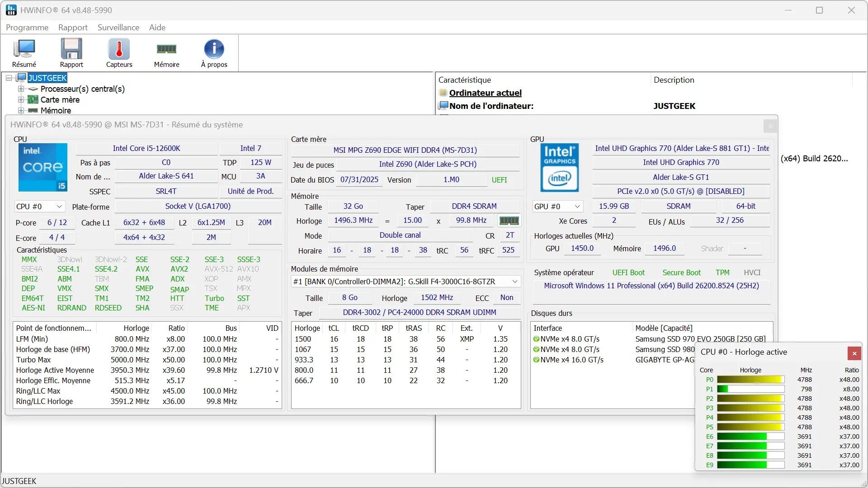Open the Résumé toolbar icon
This screenshot has height=488, width=868.
[x=24, y=49]
